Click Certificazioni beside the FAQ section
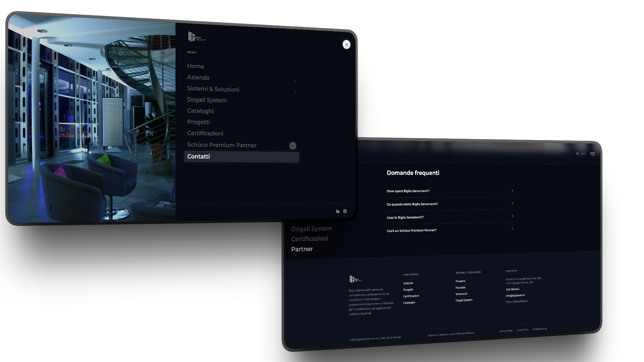 310,239
